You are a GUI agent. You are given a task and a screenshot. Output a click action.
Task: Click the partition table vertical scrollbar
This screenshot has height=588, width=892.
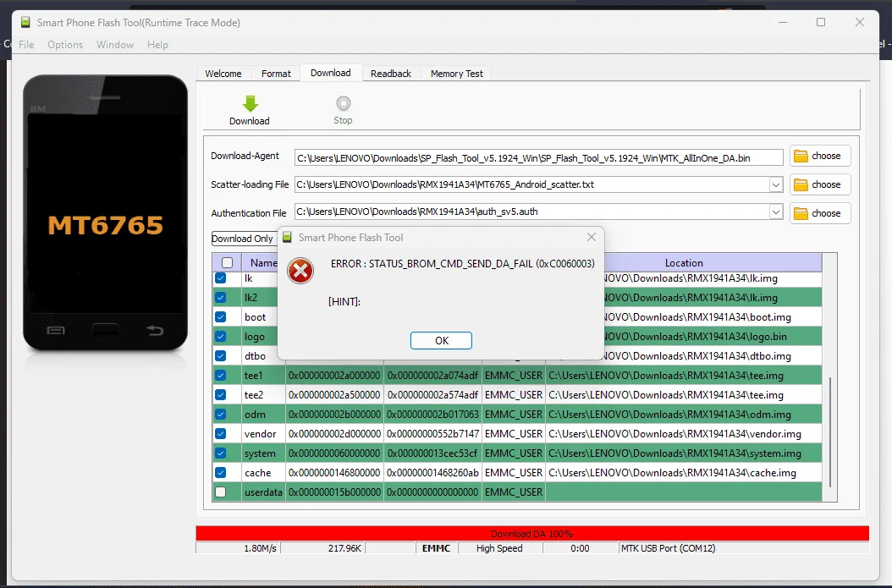tap(830, 432)
